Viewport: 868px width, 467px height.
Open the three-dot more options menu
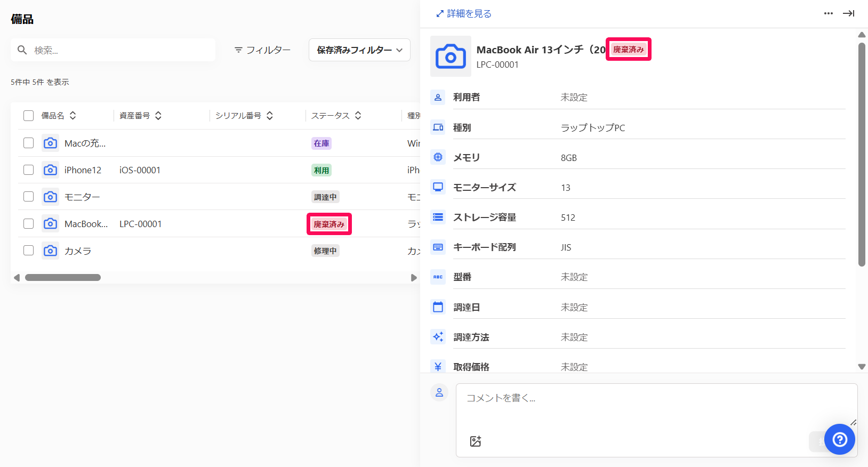tap(828, 13)
